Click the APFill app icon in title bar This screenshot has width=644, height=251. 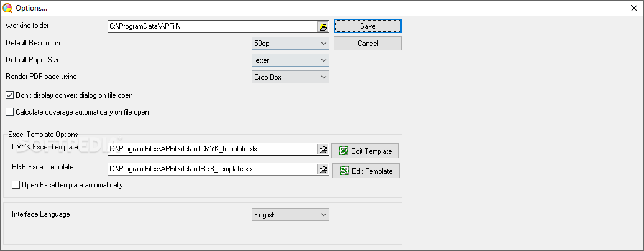point(7,8)
